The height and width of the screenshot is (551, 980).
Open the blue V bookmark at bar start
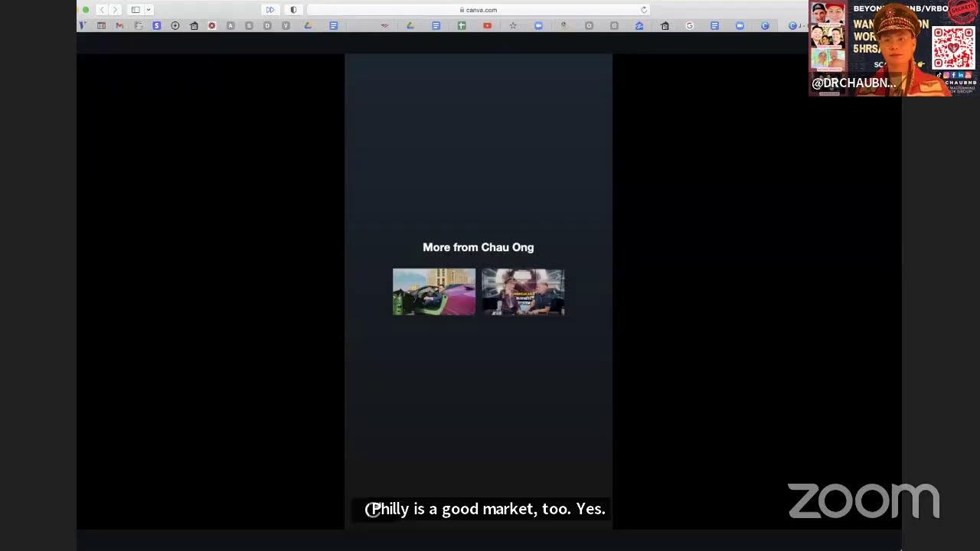coord(82,25)
